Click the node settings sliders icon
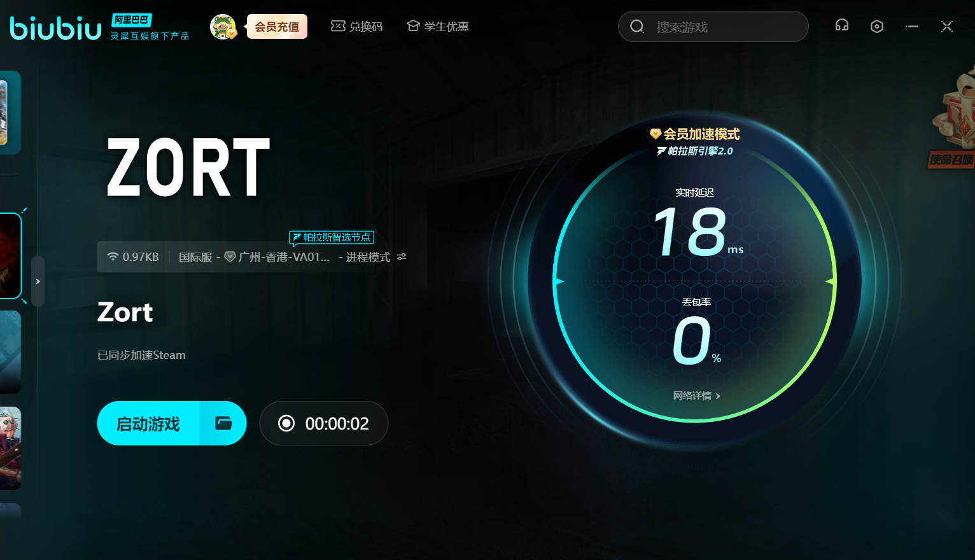Viewport: 975px width, 560px height. pos(402,257)
